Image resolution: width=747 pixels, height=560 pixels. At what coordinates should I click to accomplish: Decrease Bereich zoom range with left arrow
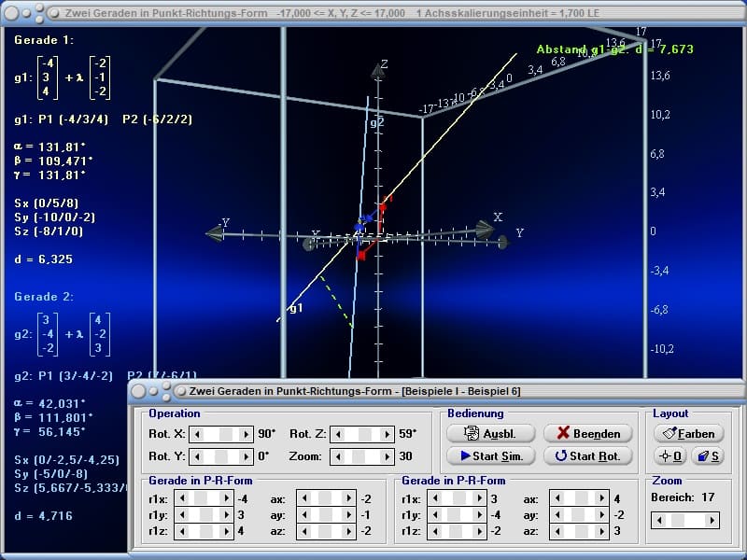tap(660, 520)
